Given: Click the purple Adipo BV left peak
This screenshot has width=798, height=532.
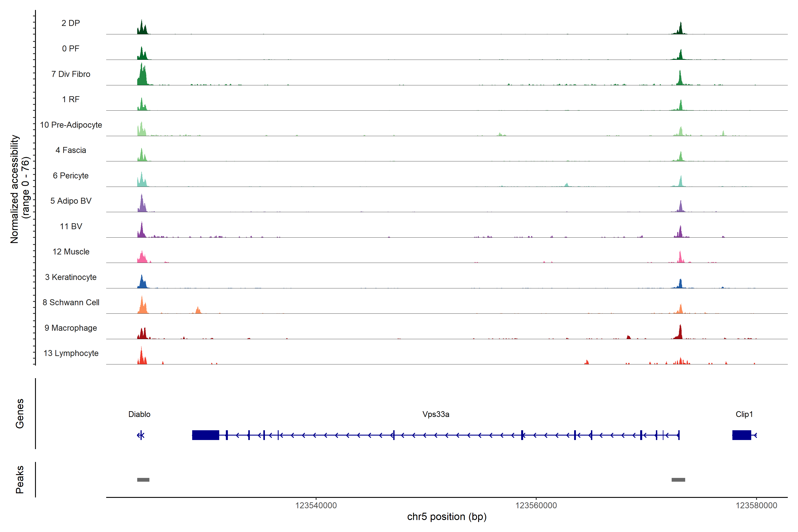Looking at the screenshot, I should 142,206.
